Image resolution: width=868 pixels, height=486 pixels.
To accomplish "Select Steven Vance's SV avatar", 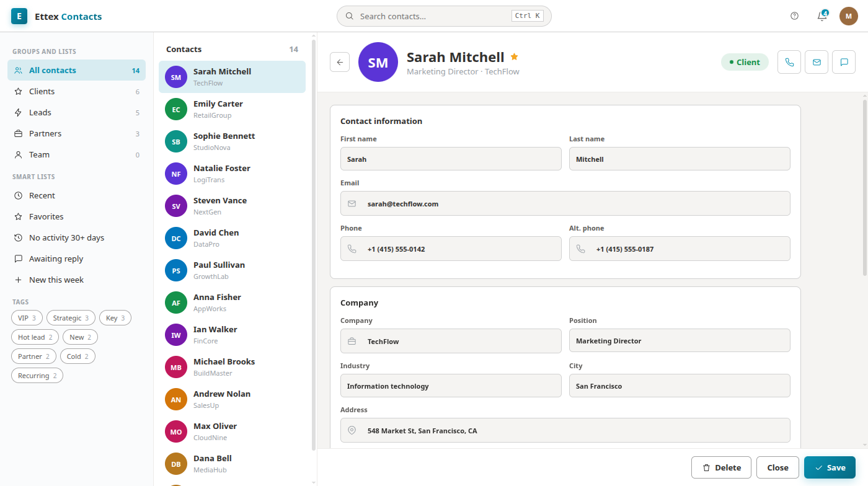I will [176, 206].
